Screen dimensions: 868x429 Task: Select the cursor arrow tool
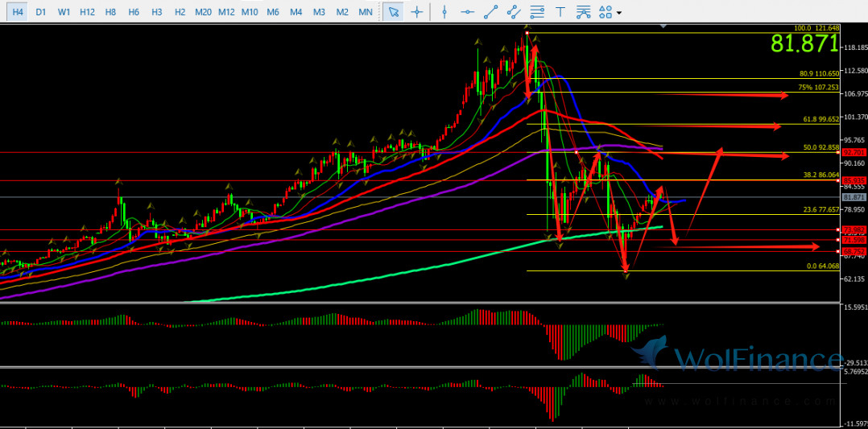coord(392,12)
